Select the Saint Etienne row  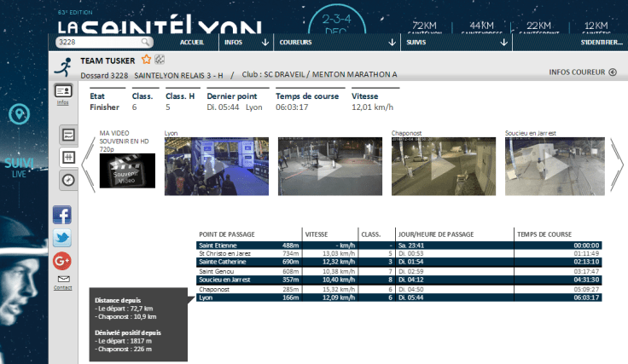pos(399,246)
